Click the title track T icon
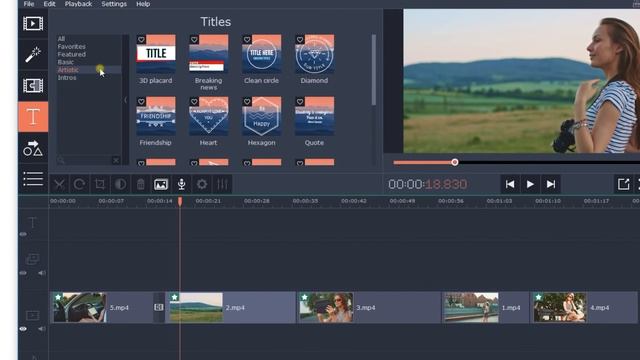 pos(32,222)
